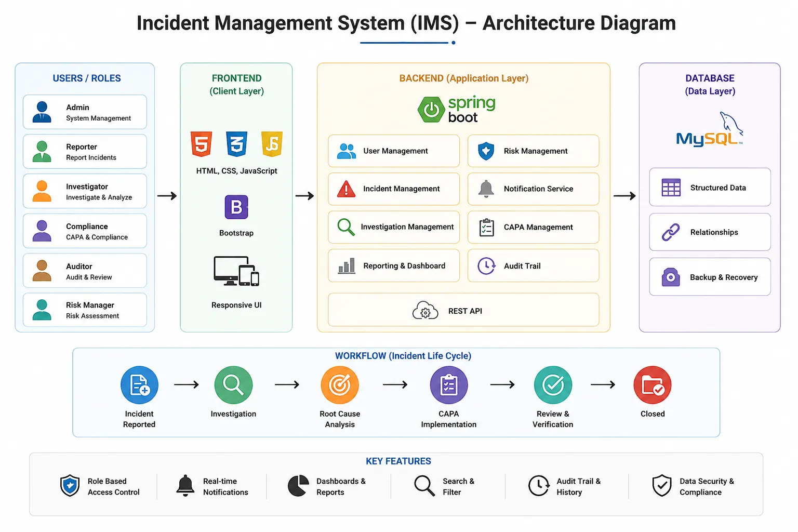This screenshot has height=532, width=798.
Task: Click the Root Cause Analysis target icon
Action: 340,385
